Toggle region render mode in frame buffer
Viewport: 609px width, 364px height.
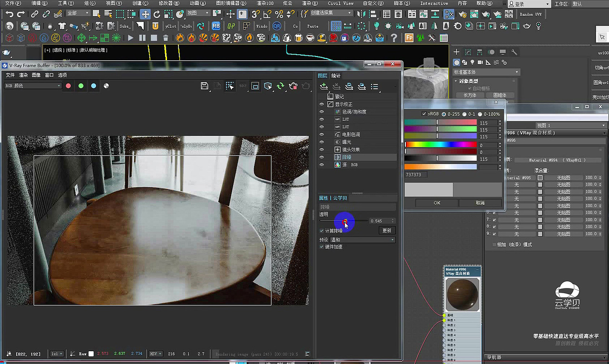coord(230,86)
